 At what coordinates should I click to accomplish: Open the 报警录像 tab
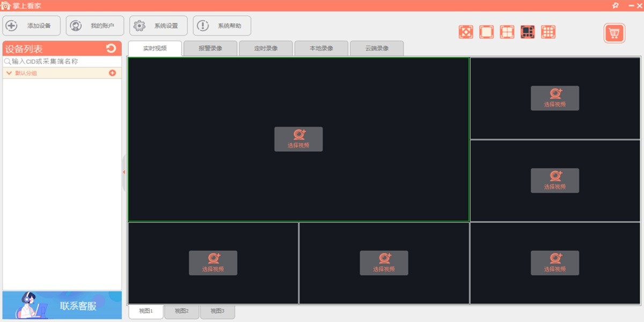pyautogui.click(x=210, y=48)
